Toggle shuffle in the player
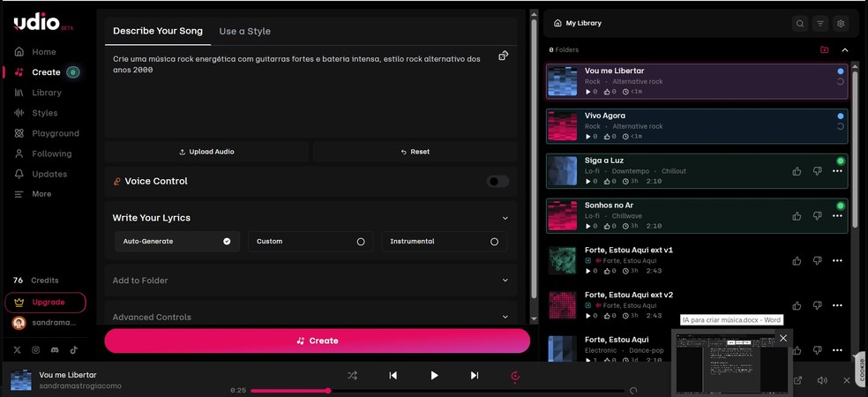 (352, 376)
